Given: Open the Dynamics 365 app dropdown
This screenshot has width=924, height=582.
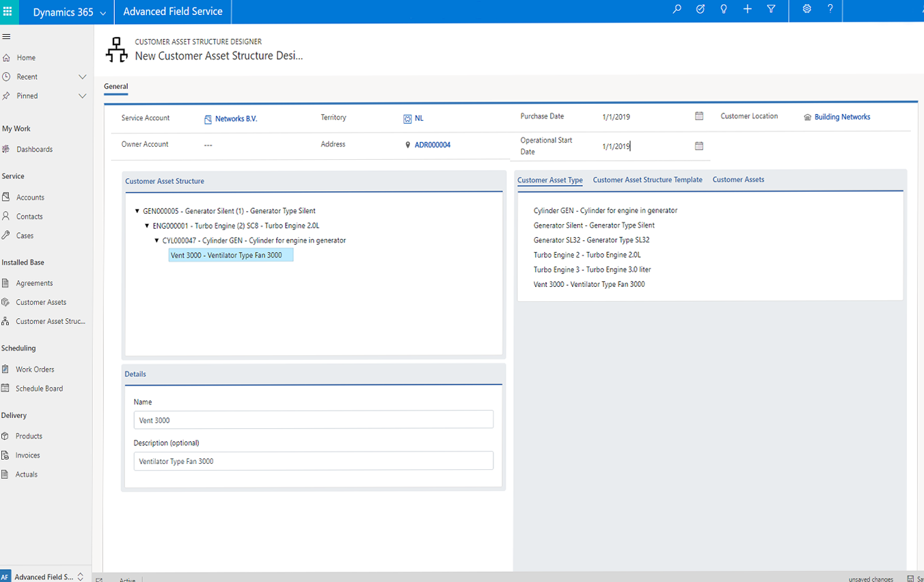Looking at the screenshot, I should (103, 13).
